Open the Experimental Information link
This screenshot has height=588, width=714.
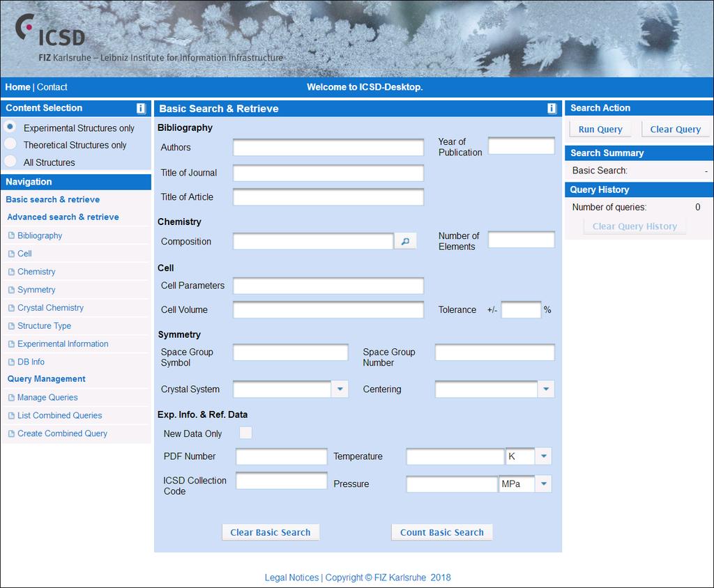(63, 344)
